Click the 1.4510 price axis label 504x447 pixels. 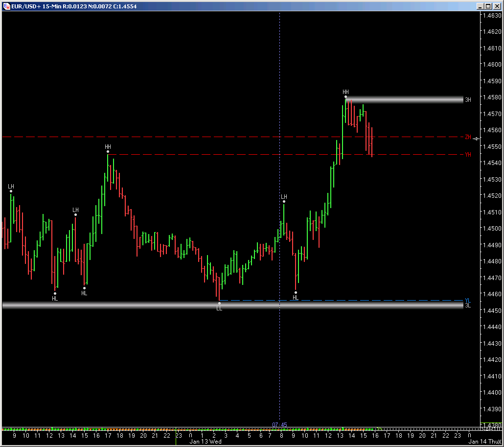[x=492, y=212]
